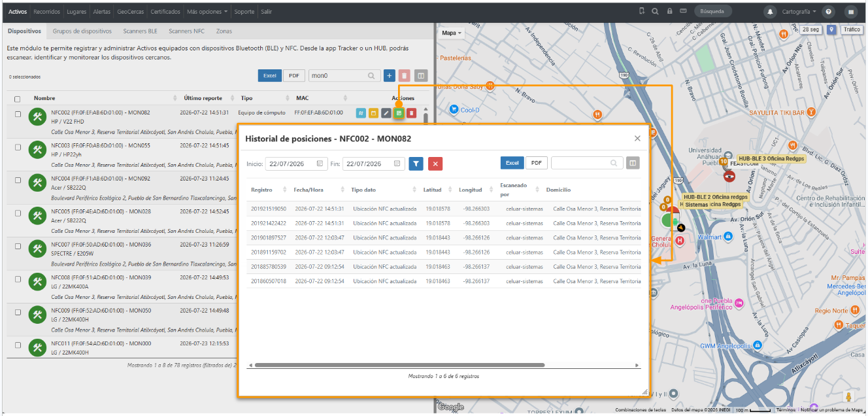Click the blue location pin button on the map

[x=831, y=29]
